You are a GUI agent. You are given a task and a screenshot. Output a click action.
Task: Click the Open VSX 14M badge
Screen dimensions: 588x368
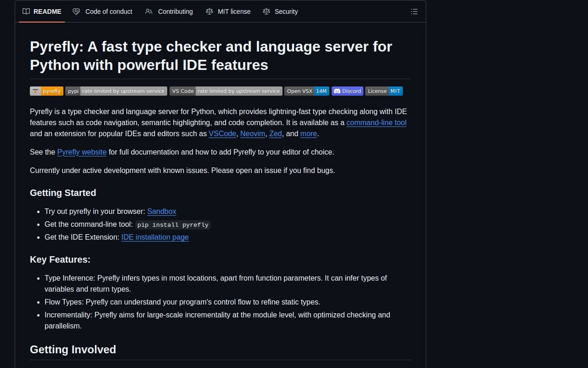pyautogui.click(x=307, y=91)
